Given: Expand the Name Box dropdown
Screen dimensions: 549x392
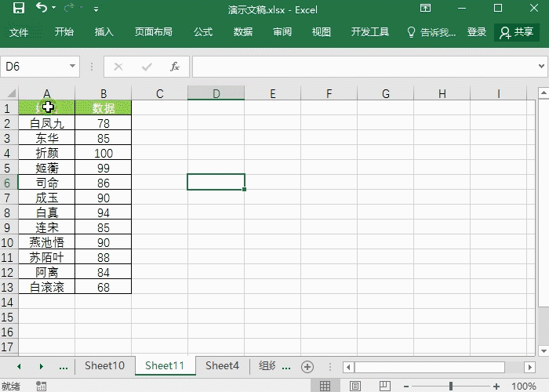Looking at the screenshot, I should (x=73, y=67).
